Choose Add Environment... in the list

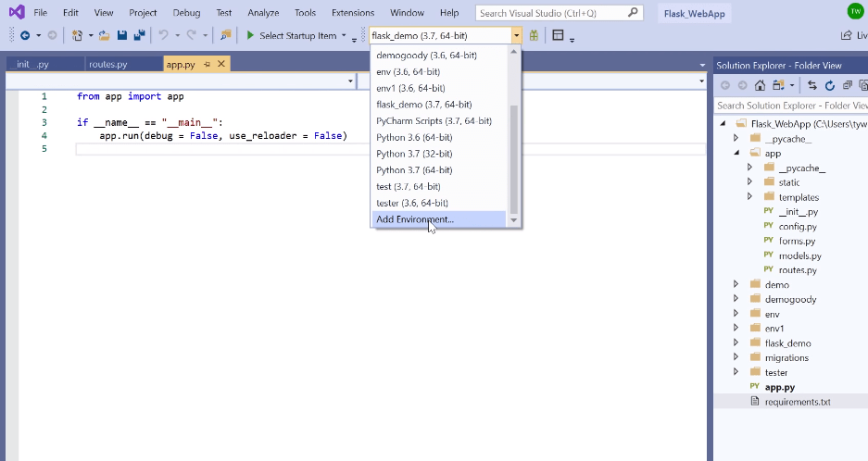point(439,219)
